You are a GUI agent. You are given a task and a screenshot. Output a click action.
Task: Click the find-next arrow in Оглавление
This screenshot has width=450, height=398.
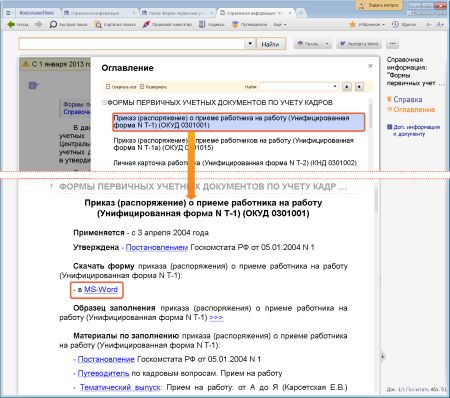tap(359, 87)
